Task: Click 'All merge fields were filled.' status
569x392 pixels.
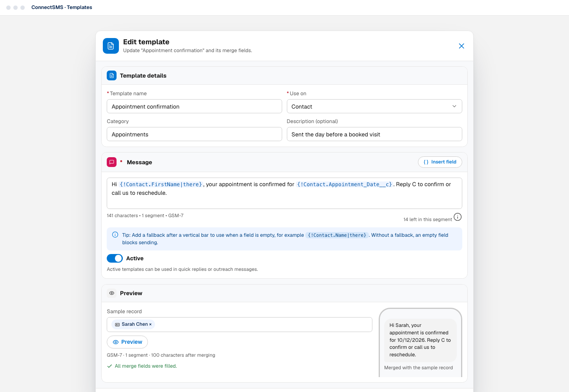Action: click(x=146, y=366)
